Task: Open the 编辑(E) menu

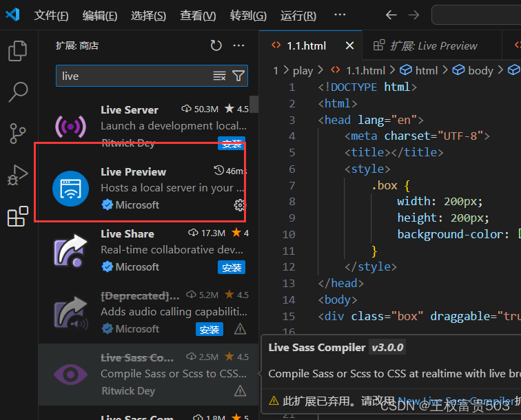Action: pyautogui.click(x=100, y=15)
